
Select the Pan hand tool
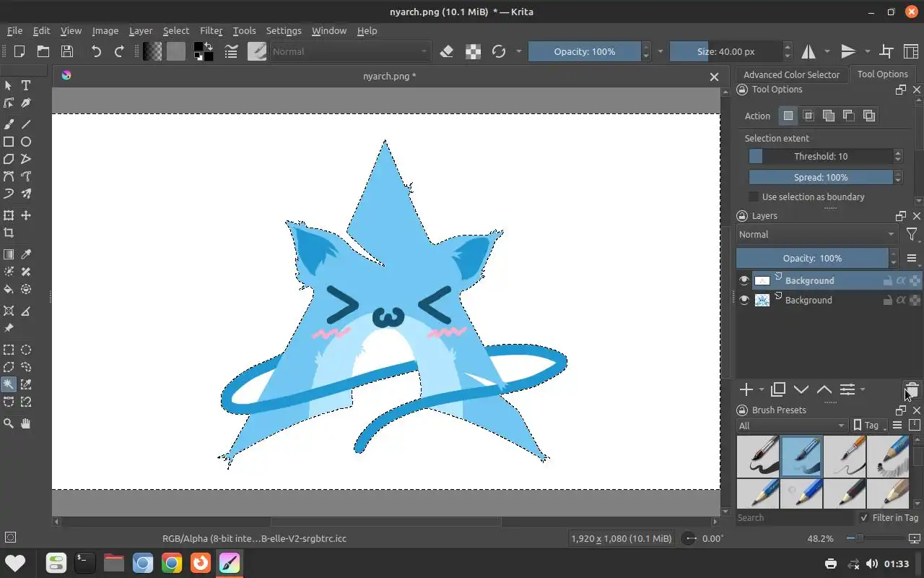26,423
